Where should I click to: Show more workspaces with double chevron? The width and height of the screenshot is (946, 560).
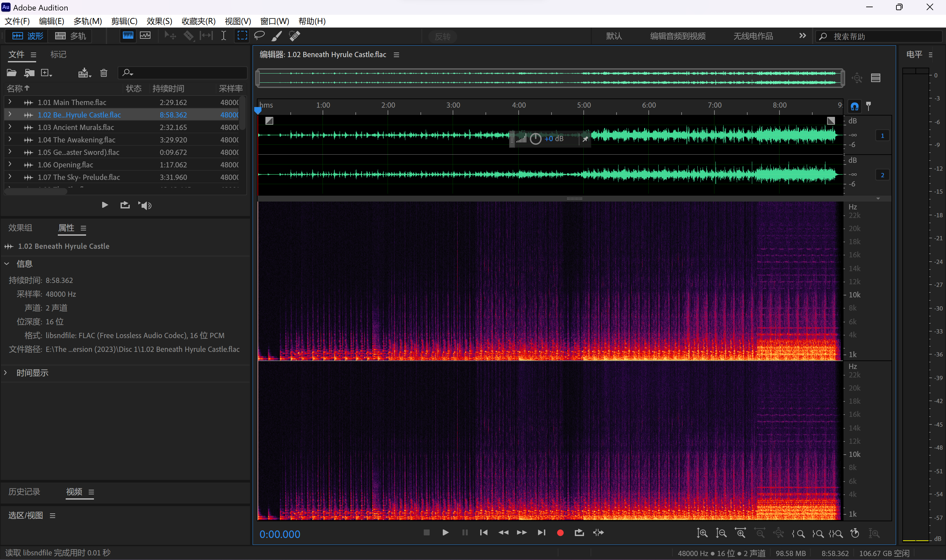tap(802, 36)
